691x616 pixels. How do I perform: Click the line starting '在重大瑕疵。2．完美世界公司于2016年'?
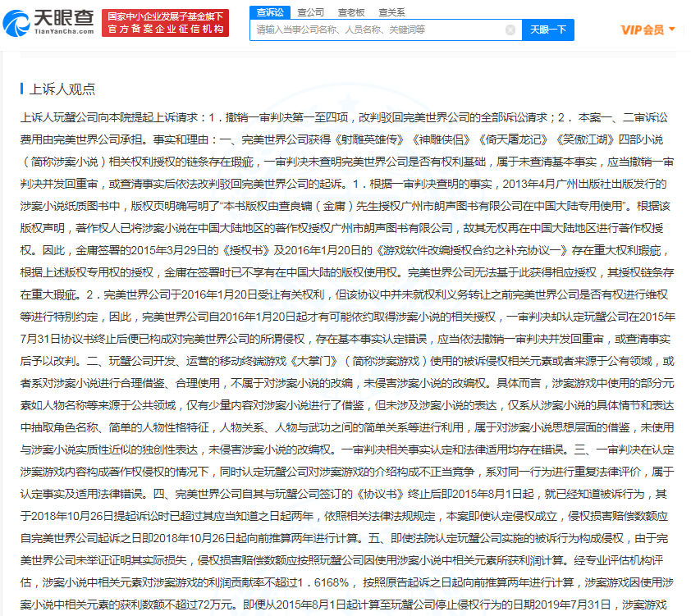(344, 294)
